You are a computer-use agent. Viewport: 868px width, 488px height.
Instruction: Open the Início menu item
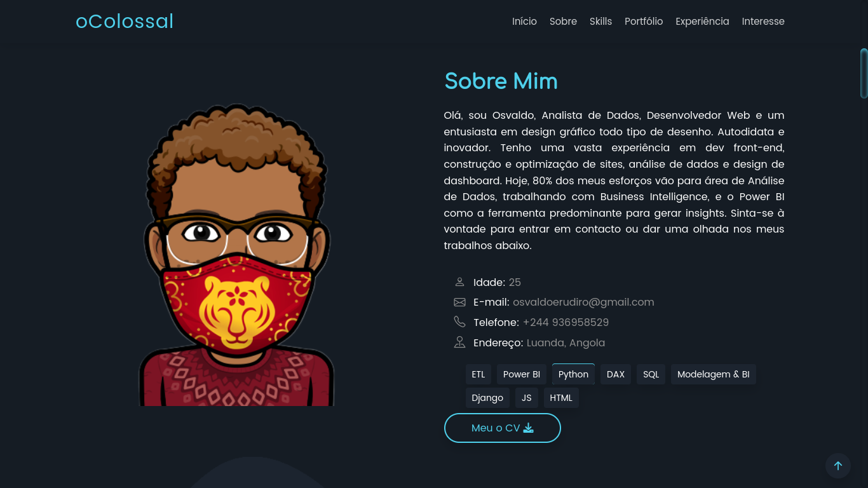524,21
